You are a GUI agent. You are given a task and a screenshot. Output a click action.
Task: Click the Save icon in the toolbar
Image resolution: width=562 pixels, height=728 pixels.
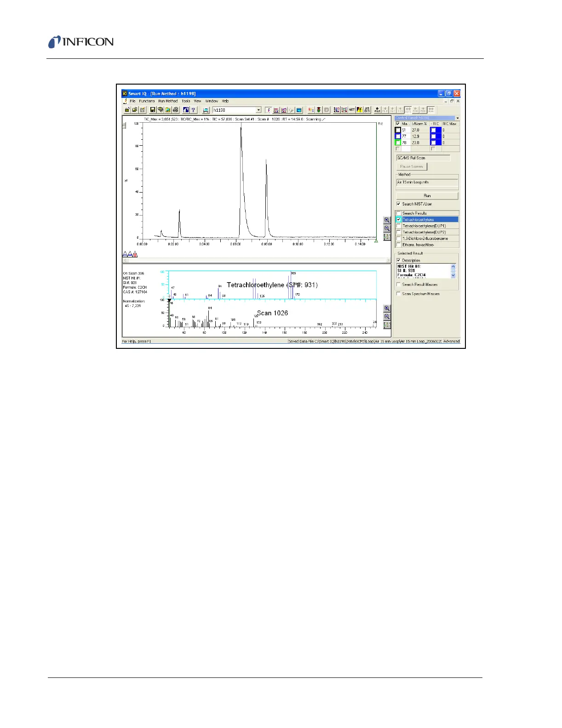(153, 110)
